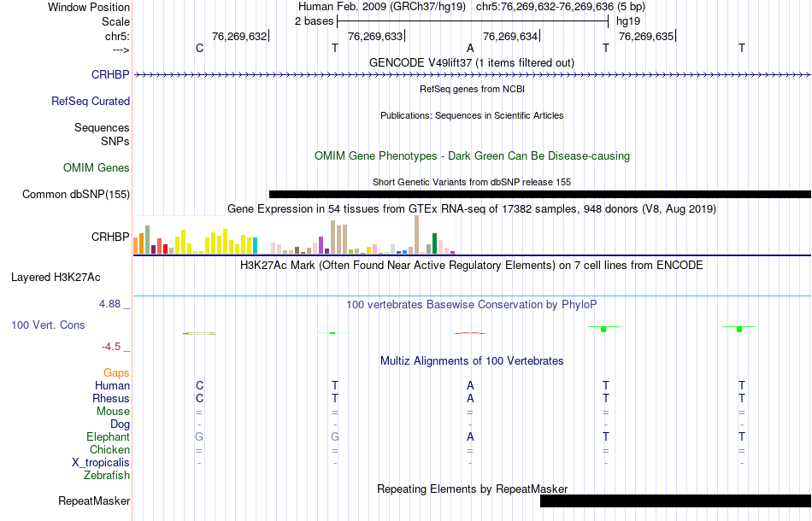This screenshot has width=812, height=521.
Task: Click the OMIM Gene Phenotypes title
Action: (472, 155)
